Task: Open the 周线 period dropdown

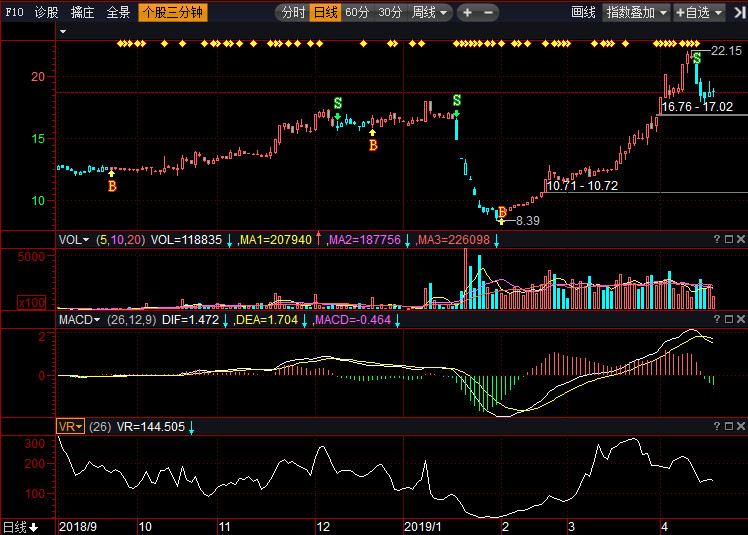Action: (430, 13)
